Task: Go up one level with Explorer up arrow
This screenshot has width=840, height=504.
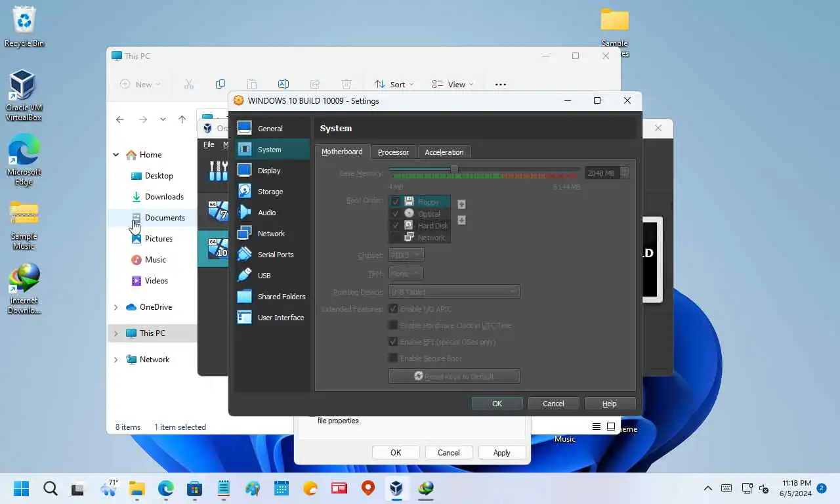Action: [182, 119]
